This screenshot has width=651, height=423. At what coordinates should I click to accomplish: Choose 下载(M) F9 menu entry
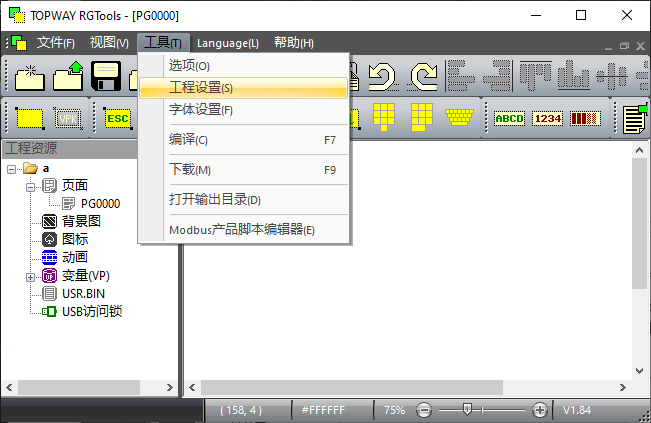tap(244, 170)
